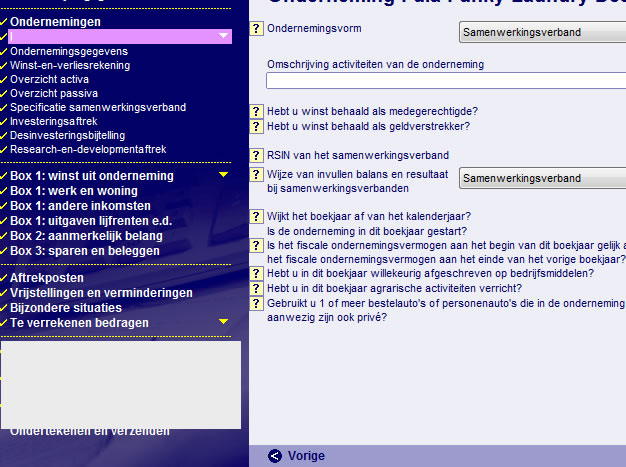626x467 pixels.
Task: Expand the Te verrekenen bedragen arrow
Action: [224, 322]
